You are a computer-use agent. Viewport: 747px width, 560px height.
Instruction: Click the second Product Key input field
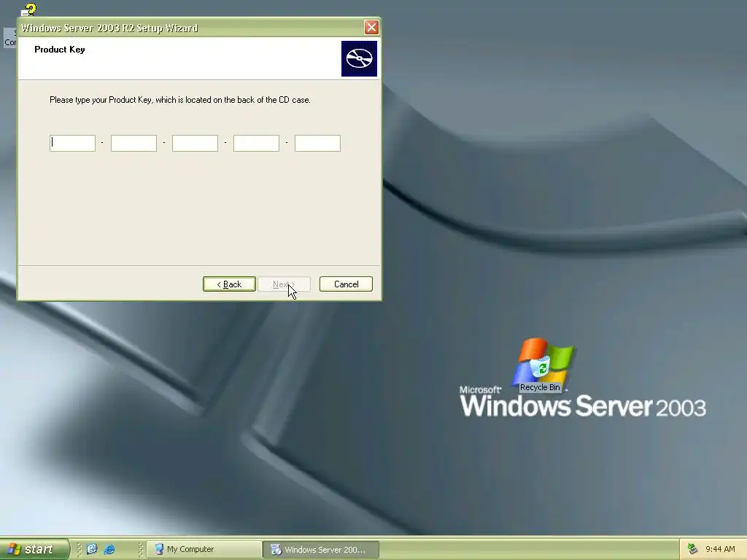(x=134, y=144)
